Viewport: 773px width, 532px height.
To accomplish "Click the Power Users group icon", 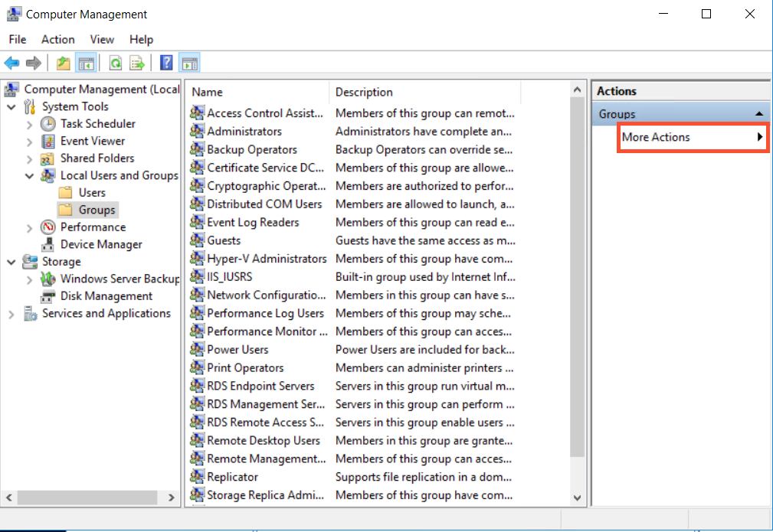I will (197, 349).
